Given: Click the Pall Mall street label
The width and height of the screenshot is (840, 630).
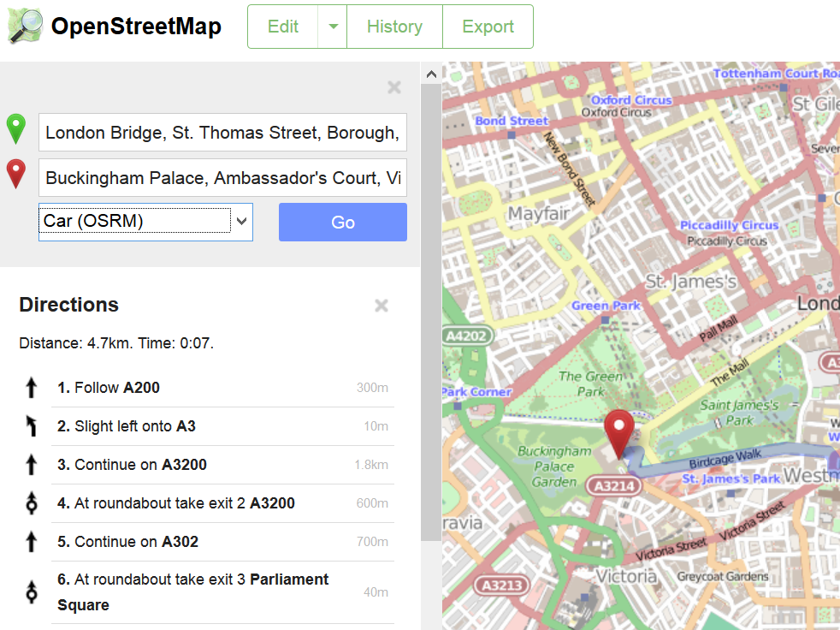Looking at the screenshot, I should pyautogui.click(x=719, y=329).
